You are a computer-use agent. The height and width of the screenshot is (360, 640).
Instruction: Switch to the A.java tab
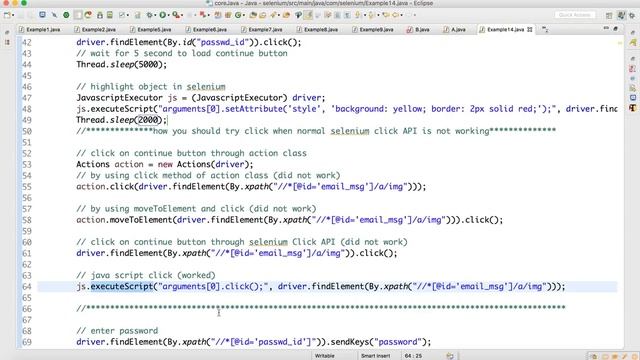click(x=455, y=29)
